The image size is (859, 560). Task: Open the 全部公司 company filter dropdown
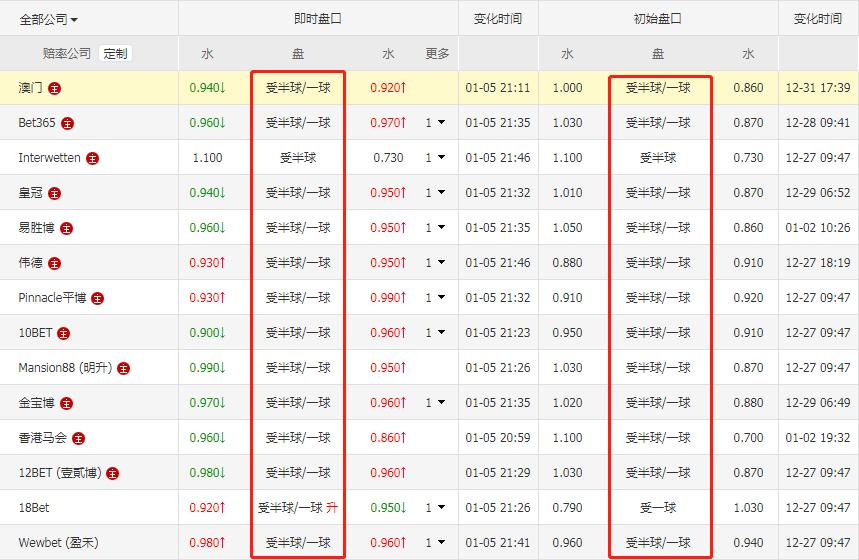click(48, 20)
